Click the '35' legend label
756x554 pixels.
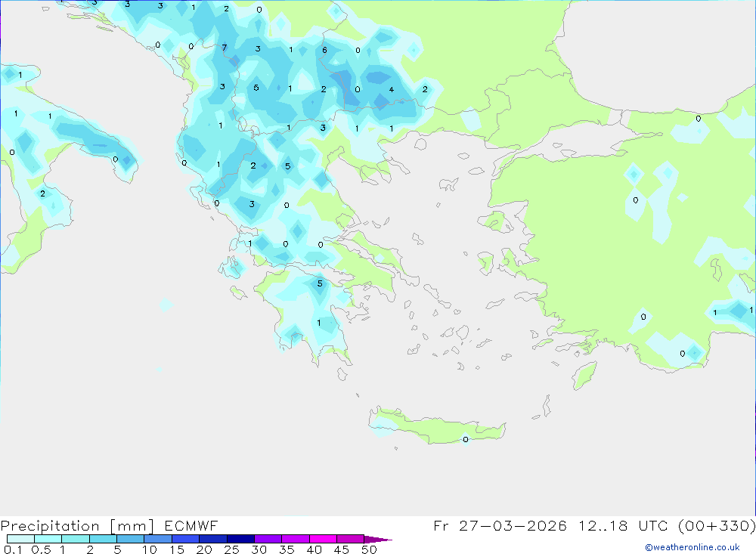point(287,549)
